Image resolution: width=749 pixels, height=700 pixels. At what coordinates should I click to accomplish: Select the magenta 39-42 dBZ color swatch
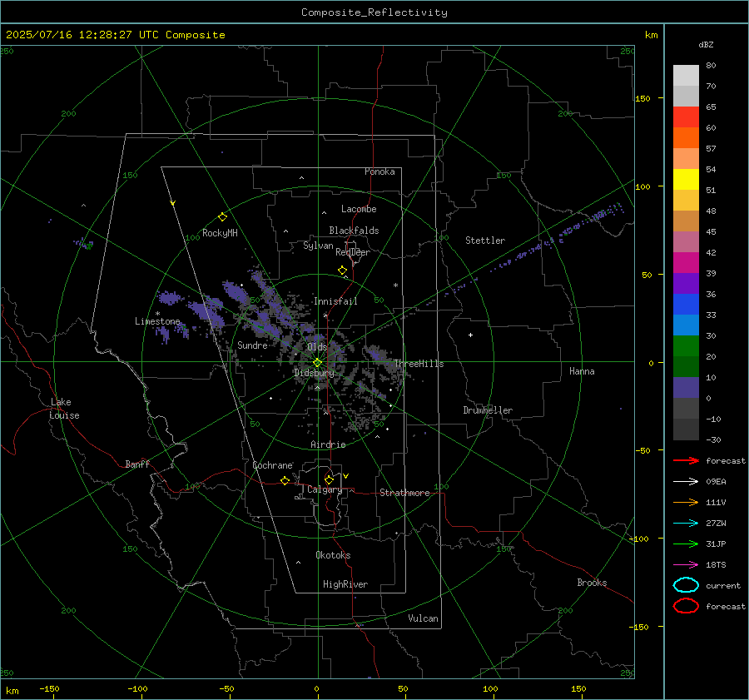click(686, 263)
